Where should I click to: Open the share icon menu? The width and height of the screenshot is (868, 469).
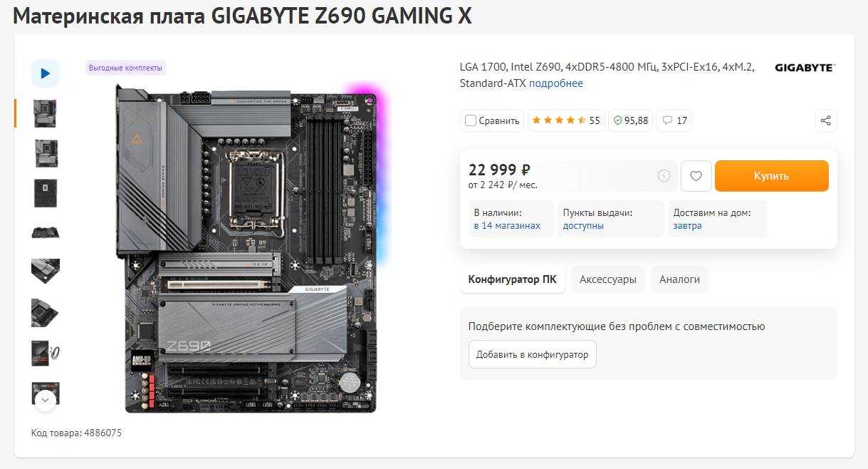tap(826, 120)
